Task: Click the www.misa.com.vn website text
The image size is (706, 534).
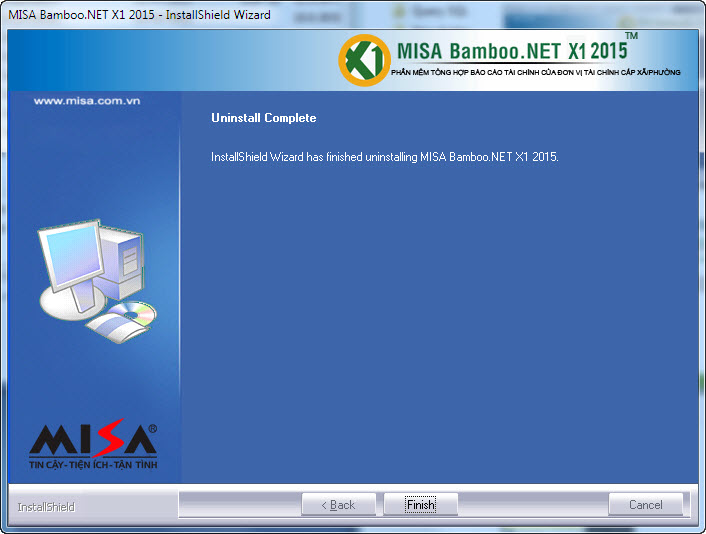Action: click(x=87, y=101)
